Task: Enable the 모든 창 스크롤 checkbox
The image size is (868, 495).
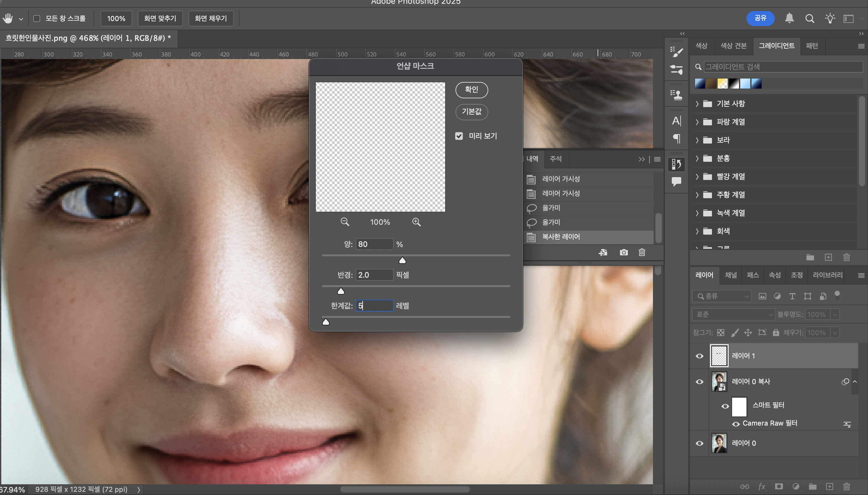Action: pyautogui.click(x=37, y=18)
